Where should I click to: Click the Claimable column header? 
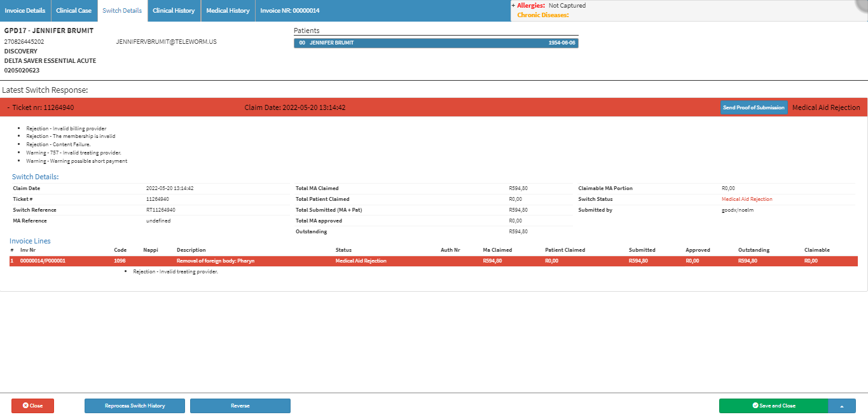(817, 250)
